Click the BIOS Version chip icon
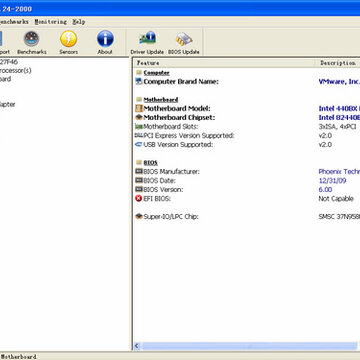 139,189
